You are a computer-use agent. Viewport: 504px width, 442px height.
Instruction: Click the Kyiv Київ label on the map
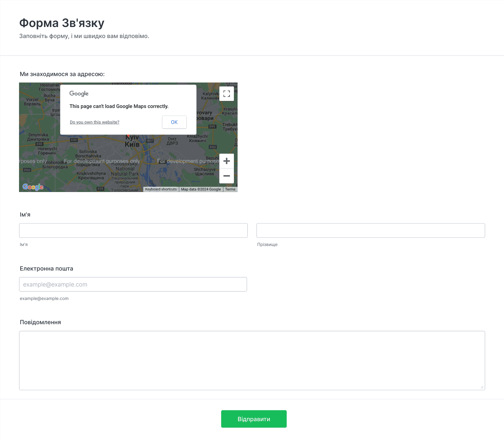pos(132,142)
